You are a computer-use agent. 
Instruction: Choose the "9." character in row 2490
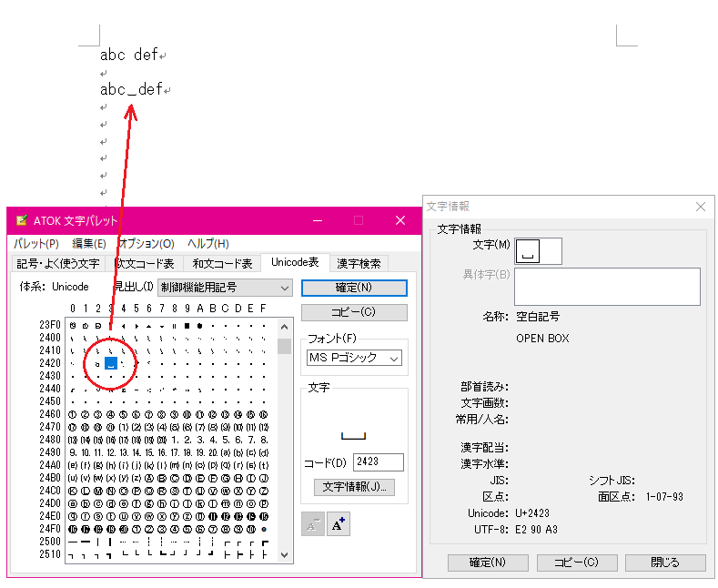tap(73, 453)
